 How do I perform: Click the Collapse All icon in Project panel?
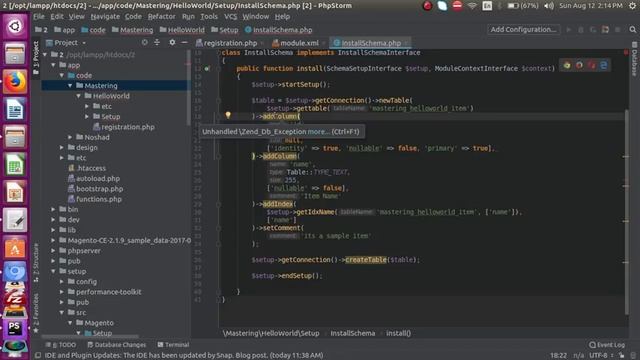tap(157, 42)
